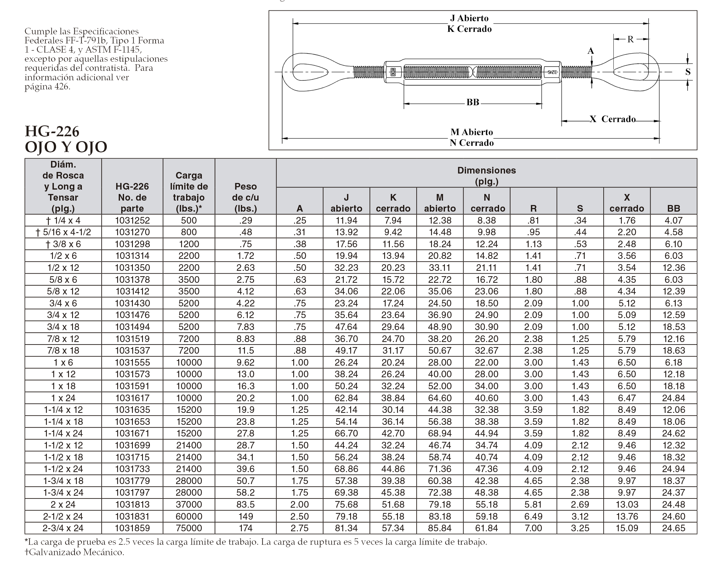Select part number 1031252
The width and height of the screenshot is (728, 587).
pyautogui.click(x=132, y=220)
